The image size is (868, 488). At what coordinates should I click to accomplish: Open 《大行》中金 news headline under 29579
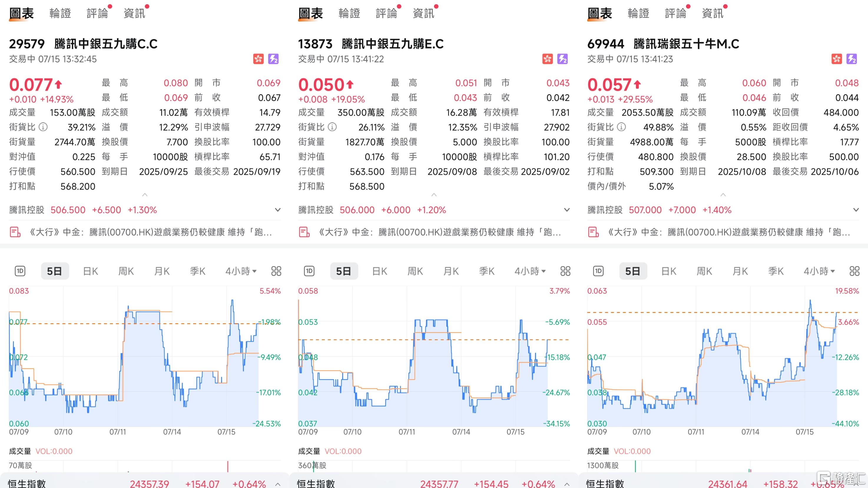(x=150, y=233)
